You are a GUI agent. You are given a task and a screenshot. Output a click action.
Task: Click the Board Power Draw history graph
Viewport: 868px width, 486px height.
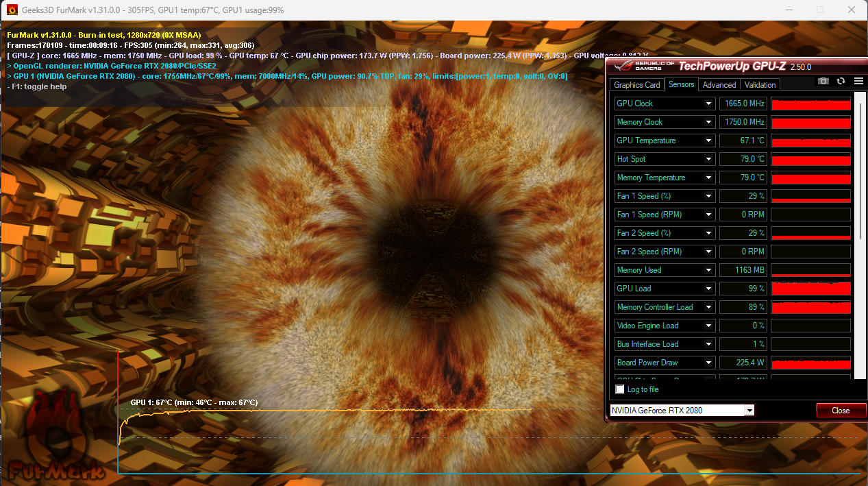pos(811,363)
